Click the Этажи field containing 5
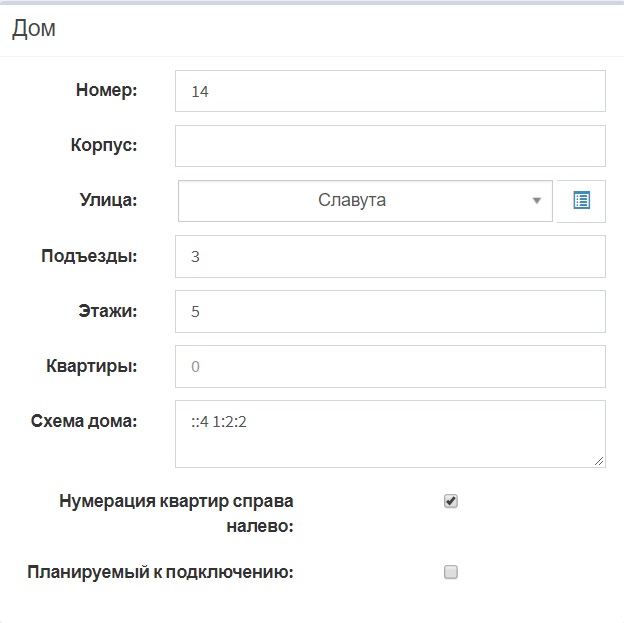This screenshot has width=624, height=623. [390, 311]
